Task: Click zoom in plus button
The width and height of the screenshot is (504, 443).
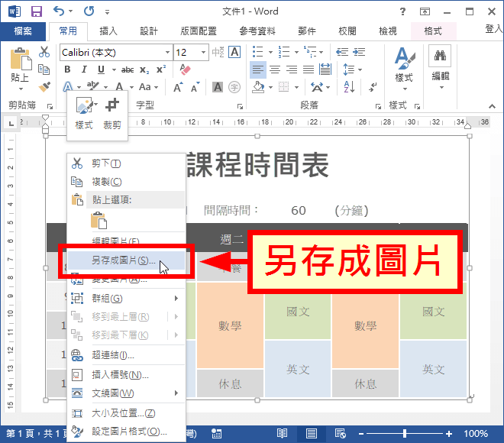Action: click(449, 434)
